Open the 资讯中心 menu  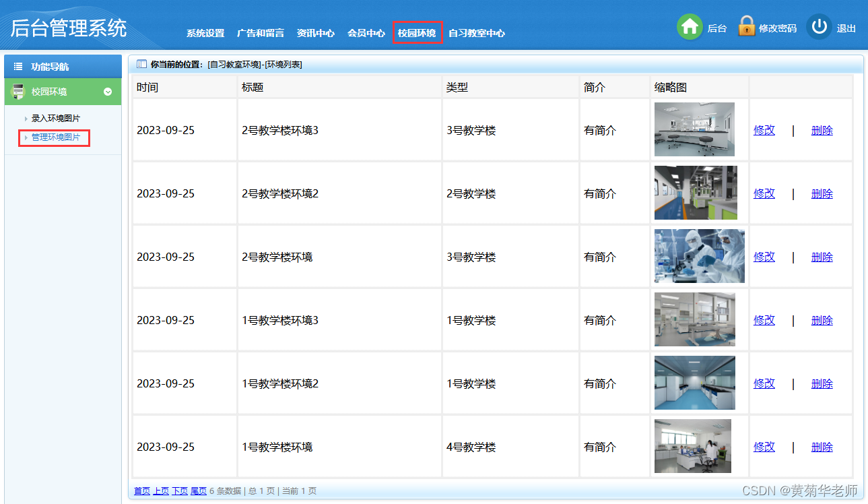316,33
